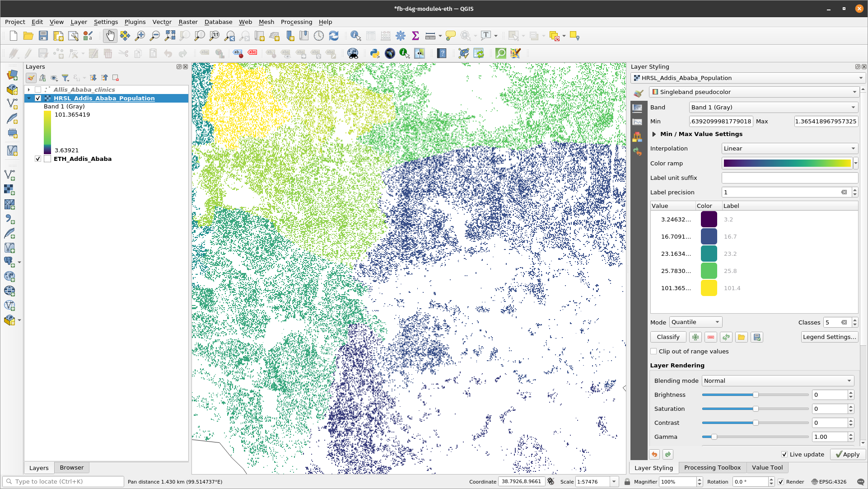
Task: Enable Clip out of range values checkbox
Action: tap(654, 351)
